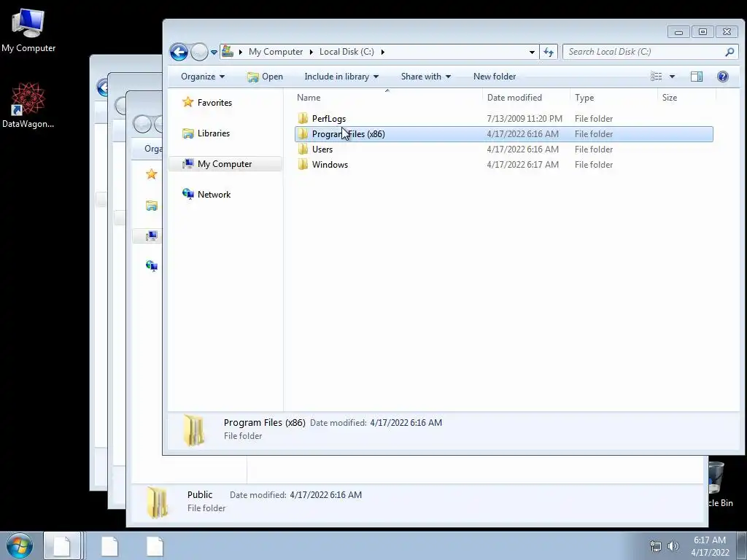Open the Organize menu
The width and height of the screenshot is (747, 560).
[x=203, y=76]
